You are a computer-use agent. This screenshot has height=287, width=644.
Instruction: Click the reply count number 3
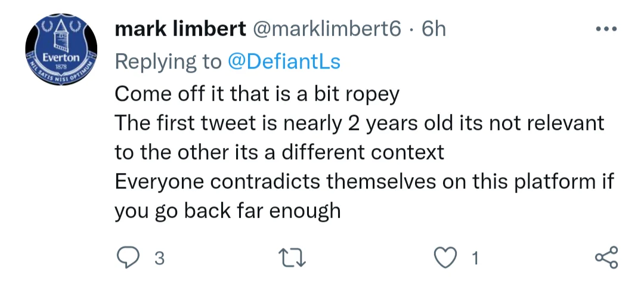click(x=158, y=259)
